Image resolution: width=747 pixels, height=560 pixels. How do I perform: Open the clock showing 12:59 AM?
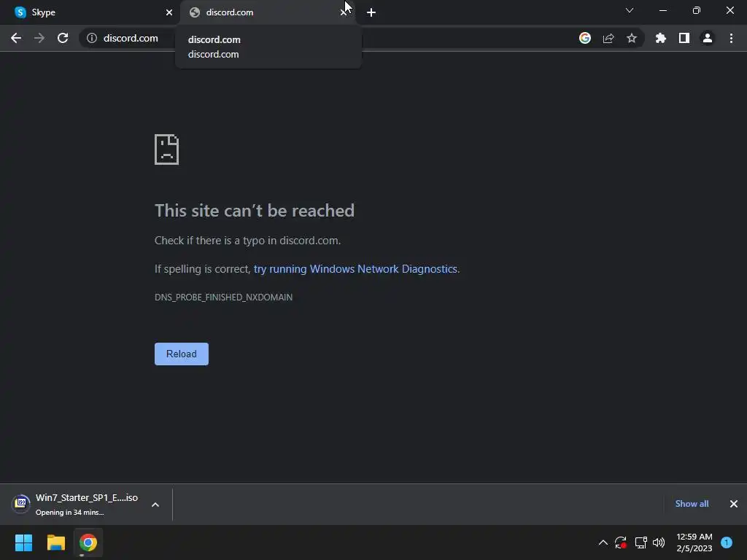point(694,542)
